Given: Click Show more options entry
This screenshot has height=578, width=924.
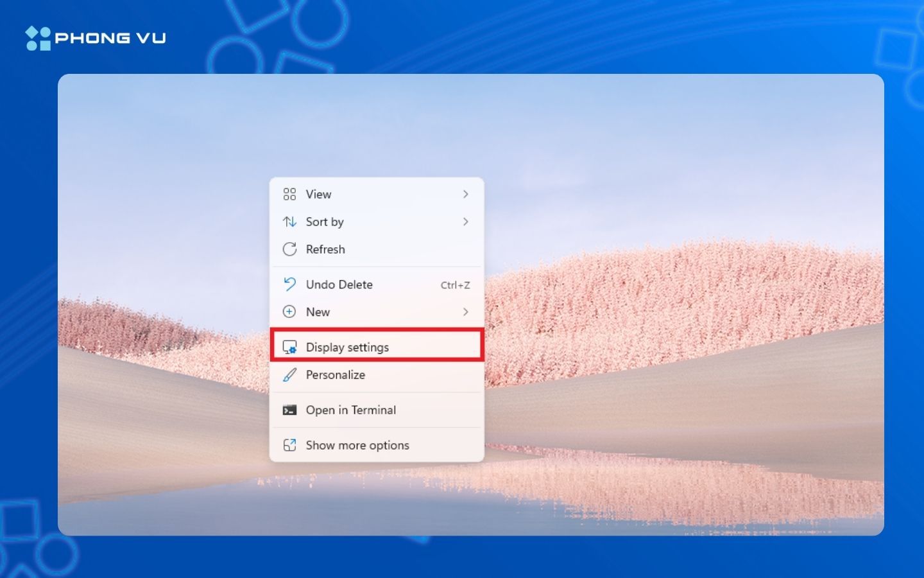Looking at the screenshot, I should click(357, 444).
